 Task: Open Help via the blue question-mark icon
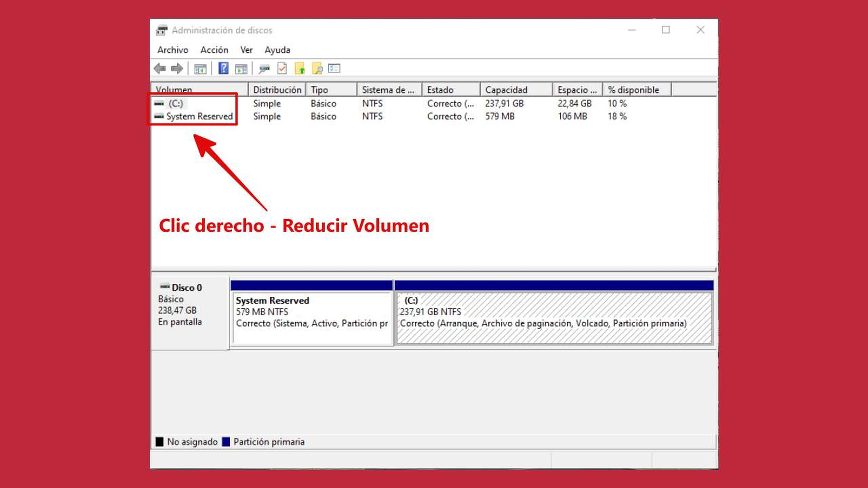[x=223, y=68]
